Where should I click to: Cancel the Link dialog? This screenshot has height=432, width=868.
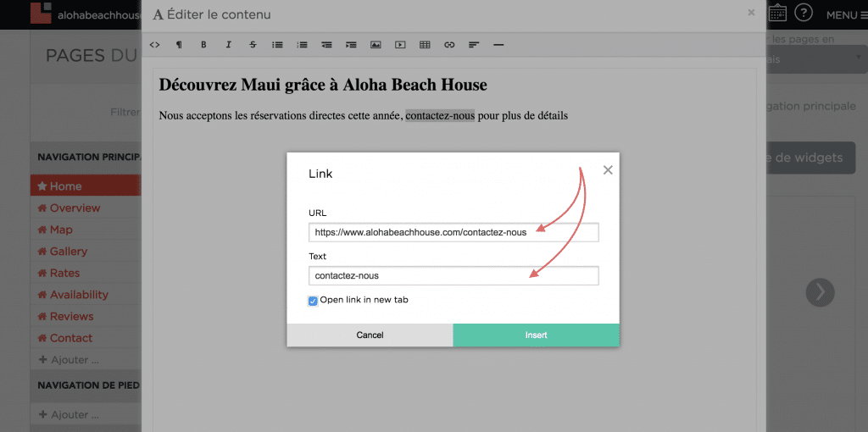tap(370, 335)
